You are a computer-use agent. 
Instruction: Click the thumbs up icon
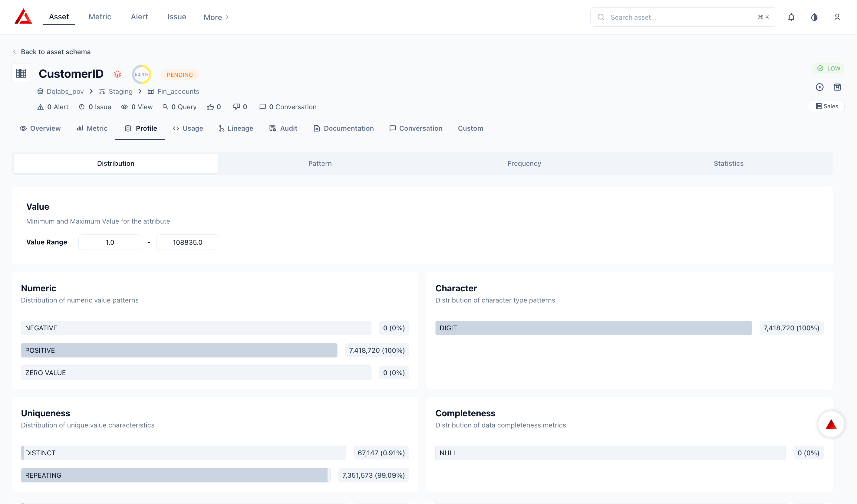pos(210,107)
